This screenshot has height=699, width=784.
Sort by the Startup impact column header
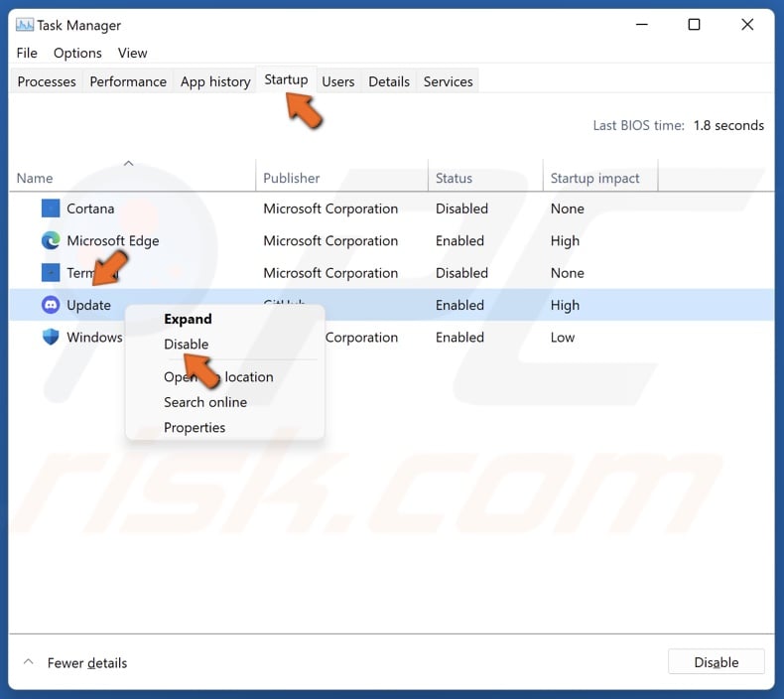595,178
